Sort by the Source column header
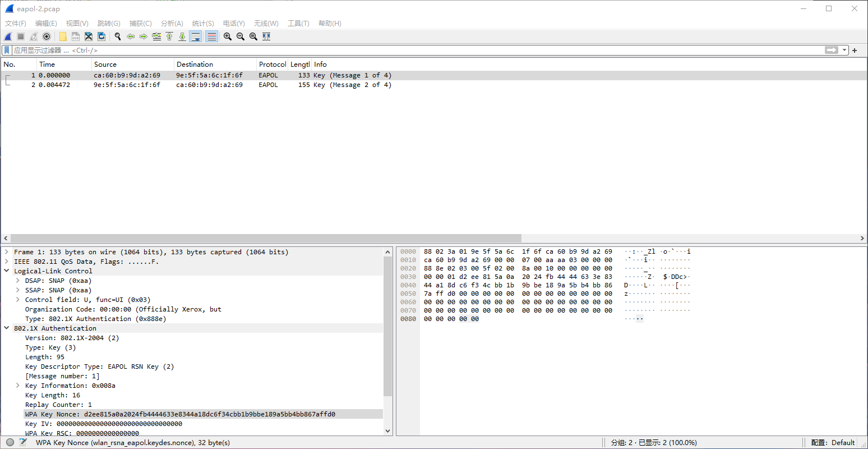Screen dimensions: 868x449 [133, 65]
